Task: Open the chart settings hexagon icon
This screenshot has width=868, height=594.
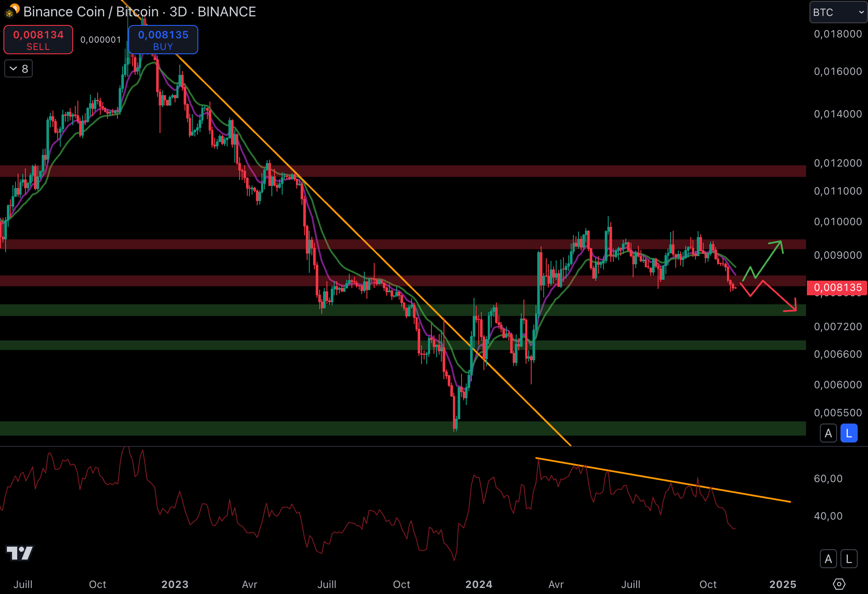Action: pyautogui.click(x=839, y=584)
